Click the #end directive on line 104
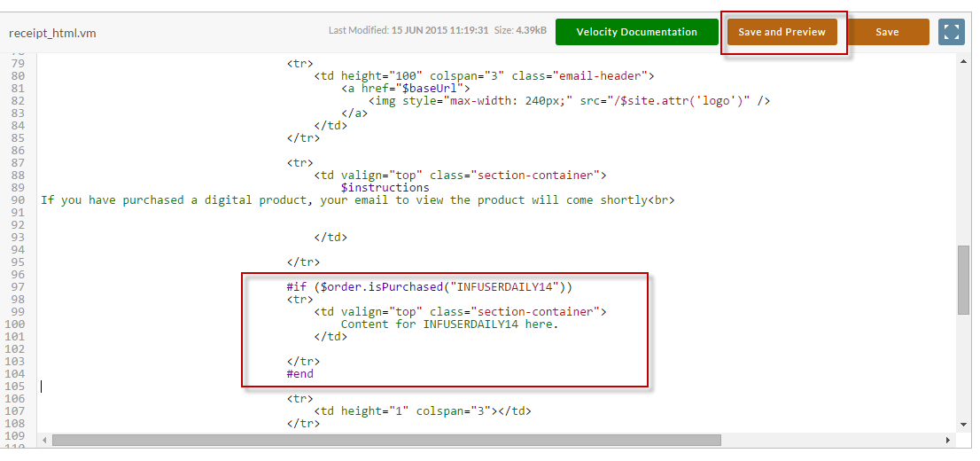The image size is (980, 461). 300,374
